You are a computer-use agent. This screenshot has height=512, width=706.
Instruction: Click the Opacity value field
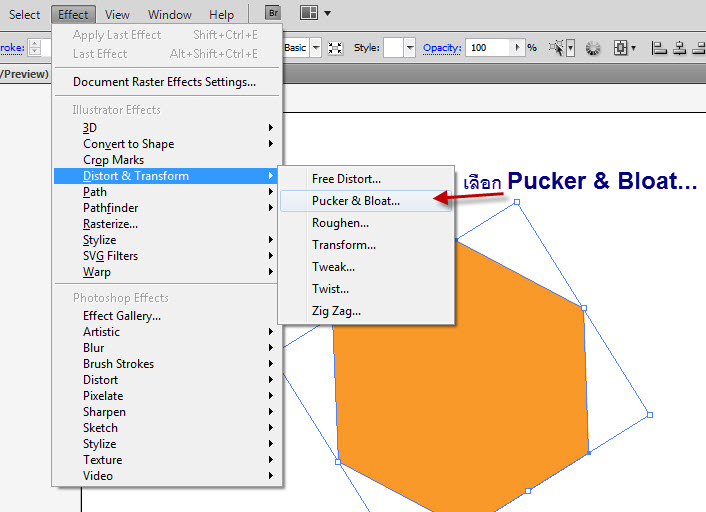pos(487,47)
